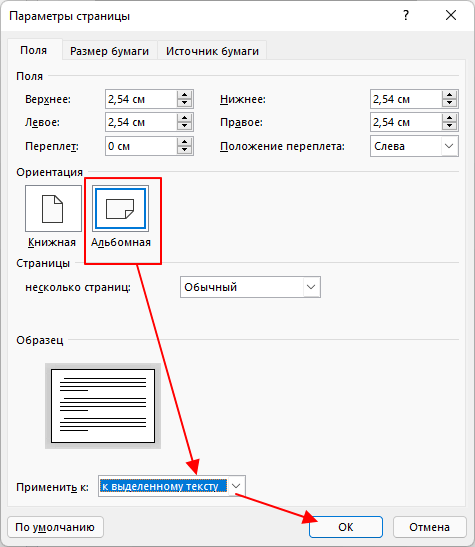The width and height of the screenshot is (475, 547).
Task: Close the Параметры страницы dialog
Action: tap(451, 15)
